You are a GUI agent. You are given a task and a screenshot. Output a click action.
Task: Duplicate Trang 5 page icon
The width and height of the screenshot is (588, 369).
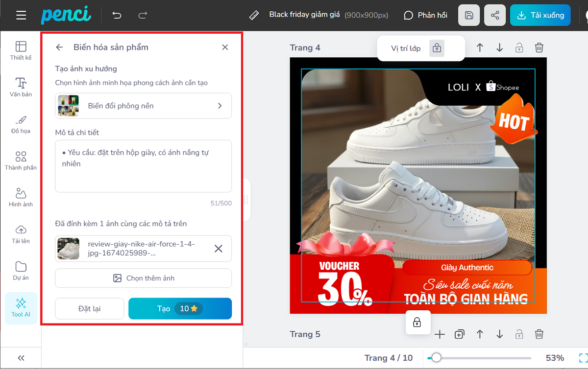(459, 334)
